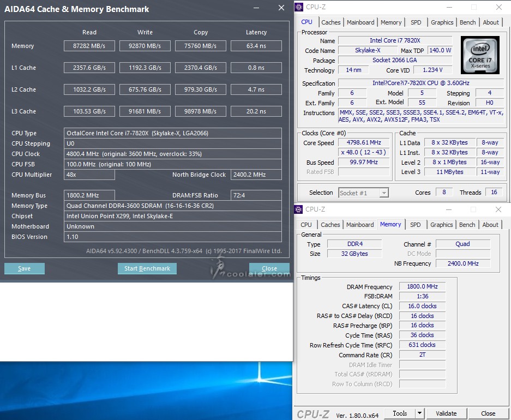Click the CPU Clock value 4800.4 MHz
The image size is (511, 420).
[x=173, y=154]
